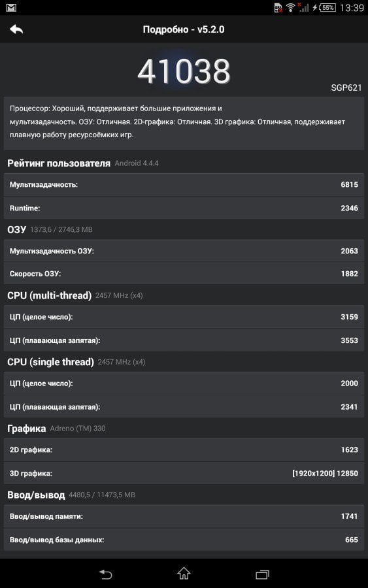Image resolution: width=368 pixels, height=588 pixels.
Task: Open recent apps navigation button
Action: pos(263,574)
